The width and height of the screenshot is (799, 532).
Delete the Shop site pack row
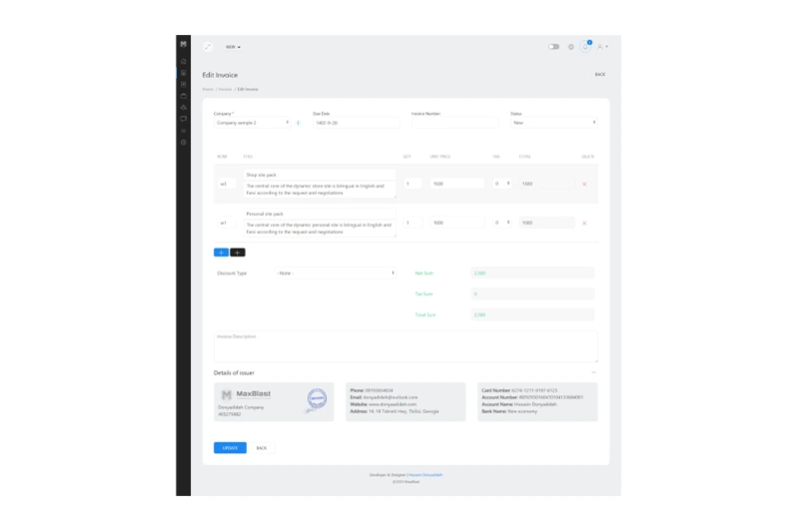584,184
